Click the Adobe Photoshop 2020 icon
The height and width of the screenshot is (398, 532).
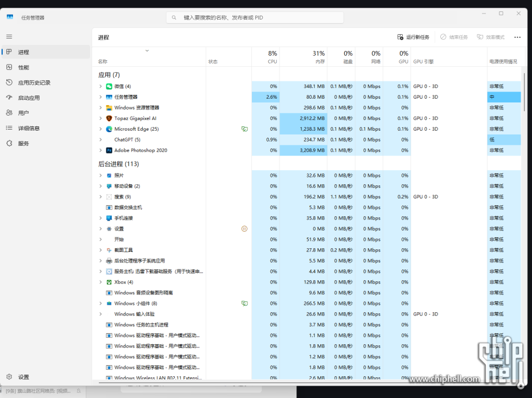[109, 150]
